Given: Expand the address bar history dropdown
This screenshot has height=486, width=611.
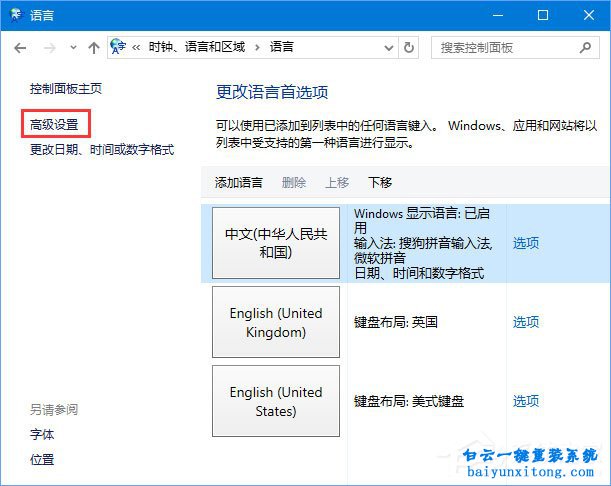Looking at the screenshot, I should (388, 48).
